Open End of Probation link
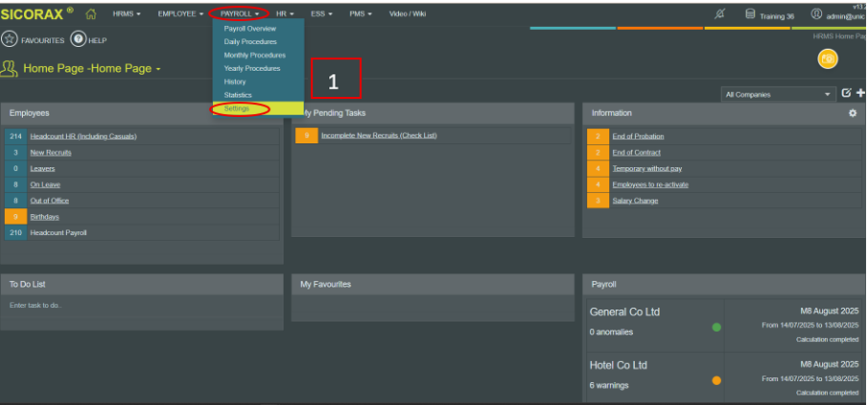Image resolution: width=868 pixels, height=405 pixels. (x=638, y=136)
